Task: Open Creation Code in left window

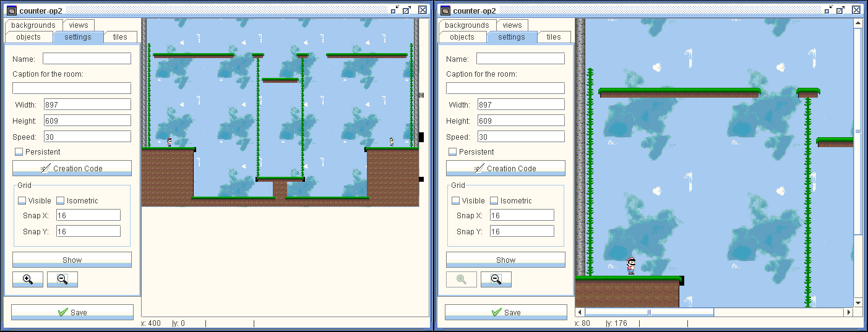Action: (x=72, y=168)
